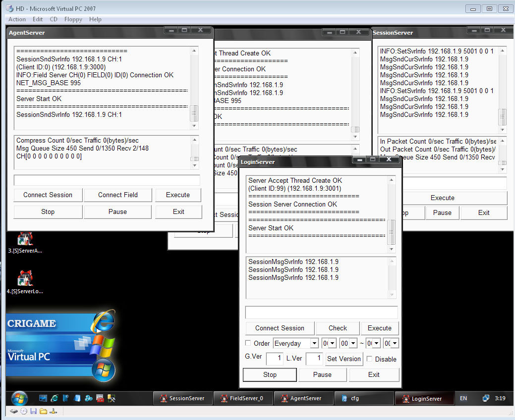Click Connect Session in LoginServer
Viewport: 515px width, 420px height.
point(280,328)
